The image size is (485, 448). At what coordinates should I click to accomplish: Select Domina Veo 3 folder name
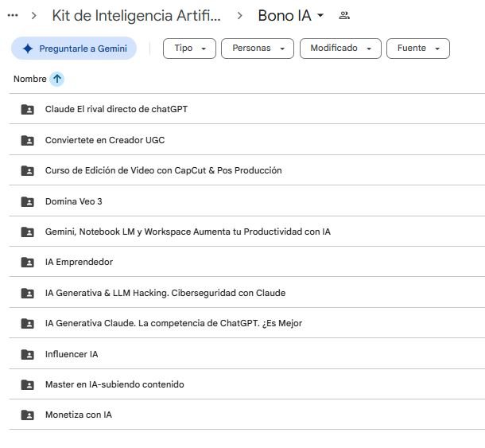(x=74, y=201)
